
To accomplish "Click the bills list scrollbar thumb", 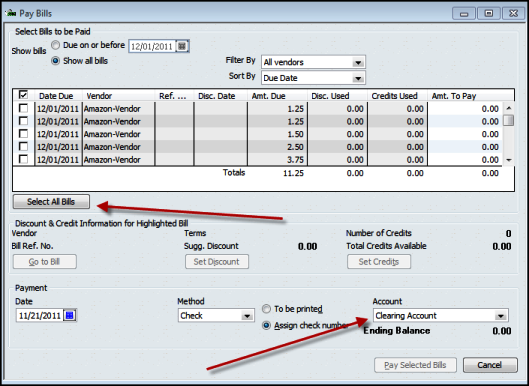I will coord(509,120).
